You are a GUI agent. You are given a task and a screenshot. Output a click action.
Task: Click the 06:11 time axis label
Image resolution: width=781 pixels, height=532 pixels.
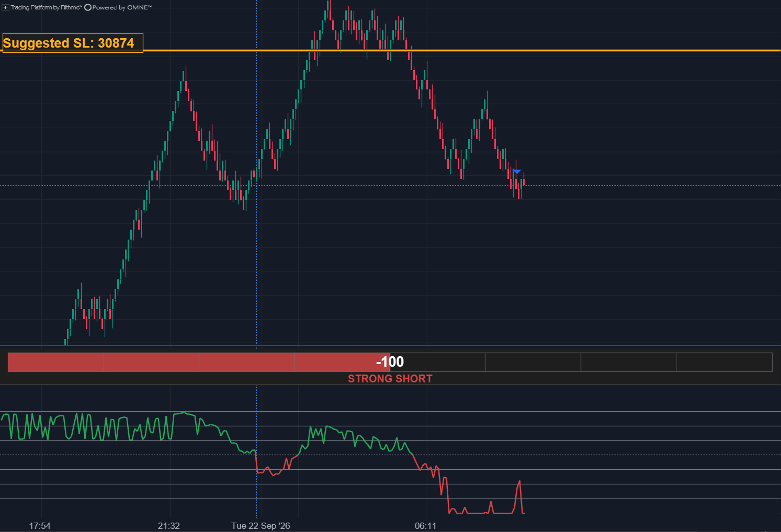click(x=425, y=526)
